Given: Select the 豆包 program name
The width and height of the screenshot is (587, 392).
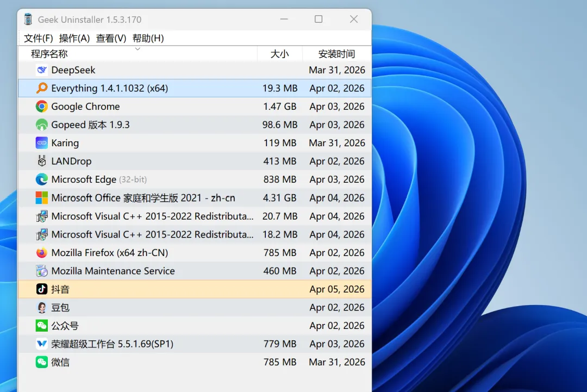Looking at the screenshot, I should [60, 307].
